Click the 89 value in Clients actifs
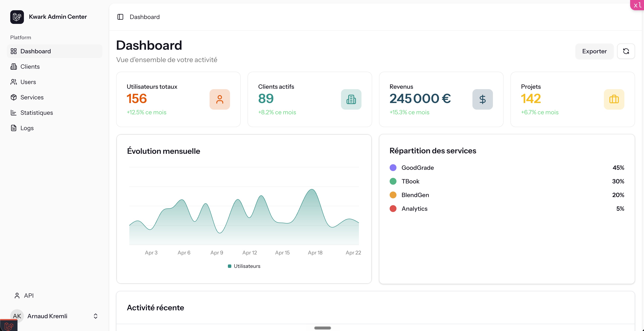644x331 pixels. (266, 99)
